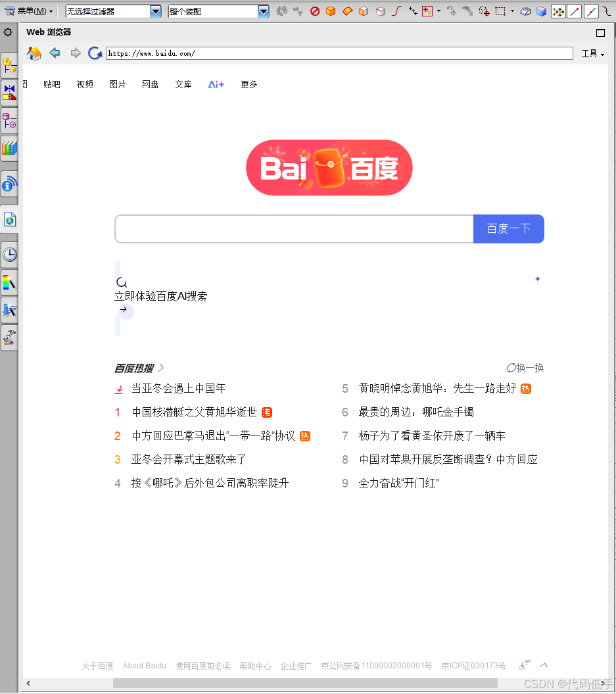Viewport: 616px width, 694px height.
Task: Open the HD3D Tools info icon
Action: pos(10,184)
